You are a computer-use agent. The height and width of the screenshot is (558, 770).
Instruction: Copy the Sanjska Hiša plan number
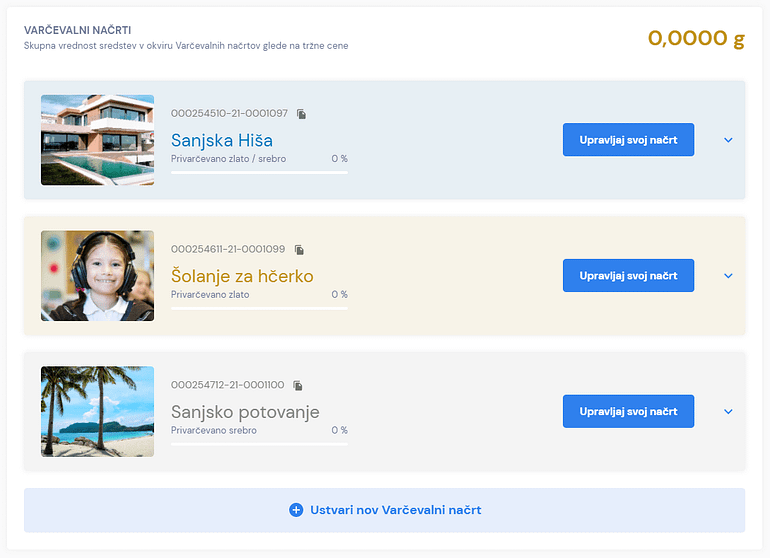[302, 114]
